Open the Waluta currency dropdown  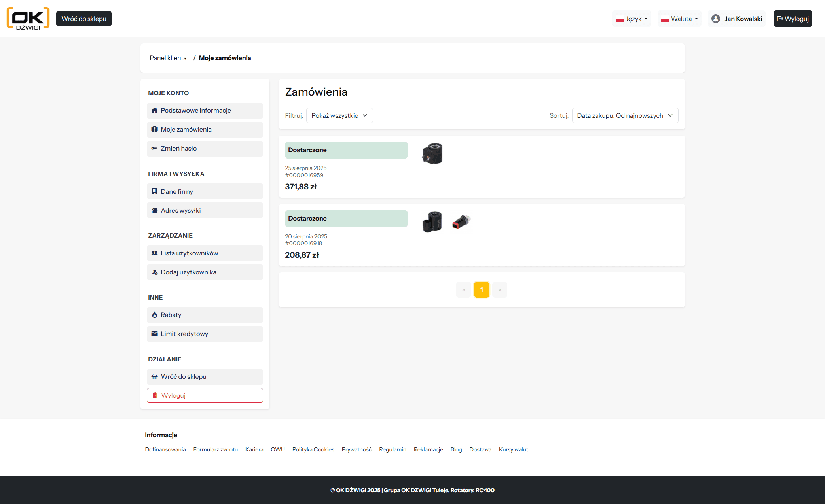coord(679,18)
